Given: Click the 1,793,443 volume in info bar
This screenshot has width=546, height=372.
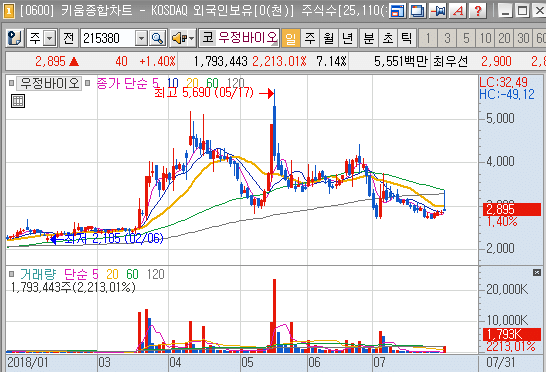Looking at the screenshot, I should point(220,62).
